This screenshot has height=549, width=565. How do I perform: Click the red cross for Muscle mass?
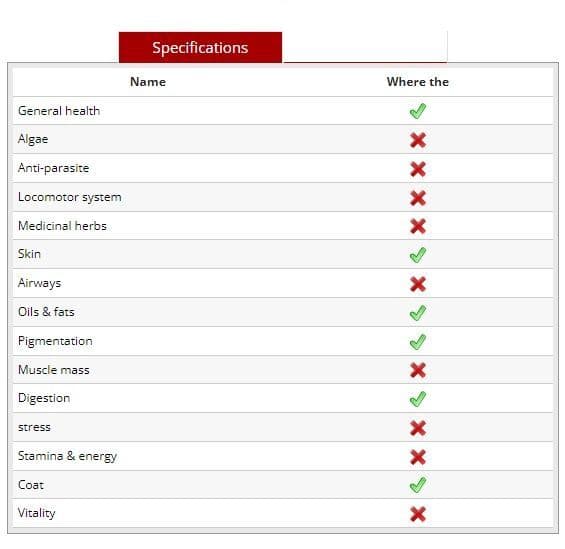(x=418, y=370)
